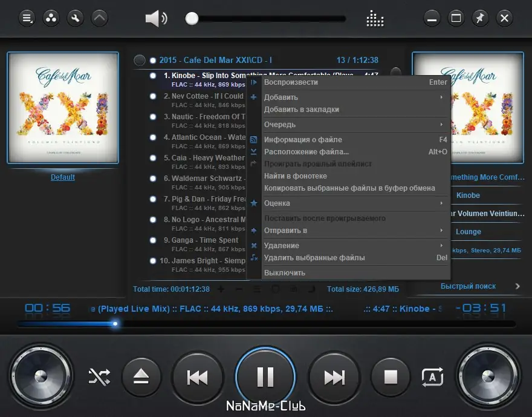Viewport: 532px width, 417px height.
Task: Mute sound with the speaker icon
Action: coord(156,18)
